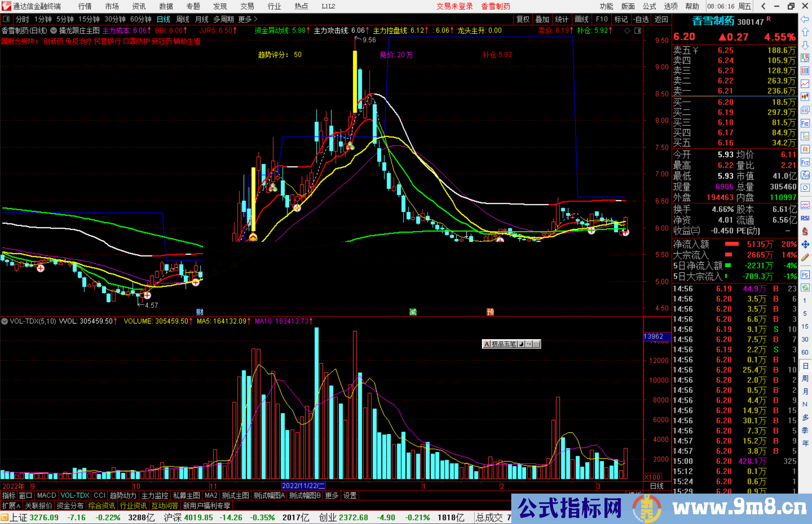Open the 行情 menu
812x524 pixels.
click(x=85, y=6)
